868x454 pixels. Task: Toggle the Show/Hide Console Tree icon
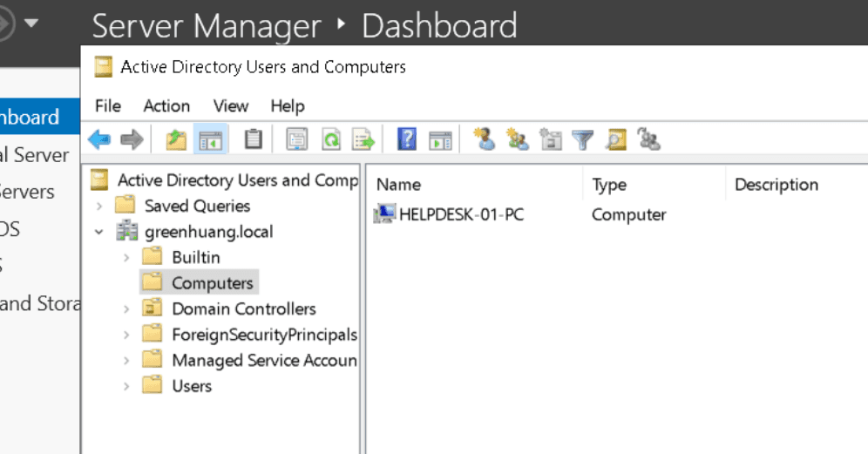point(210,139)
